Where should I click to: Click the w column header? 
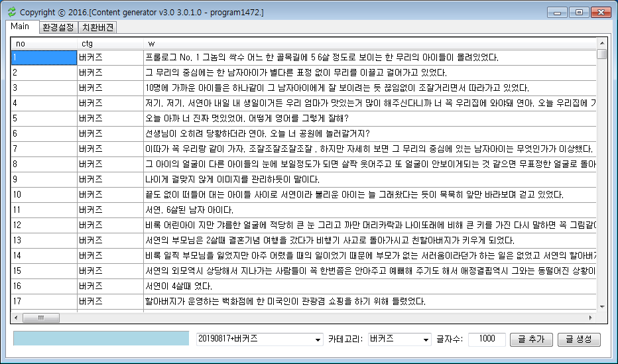[368, 43]
